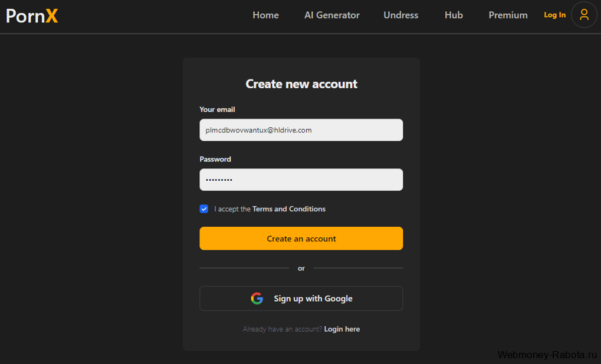Focus the Password input field
Viewport: 601px width, 364px height.
(x=301, y=180)
